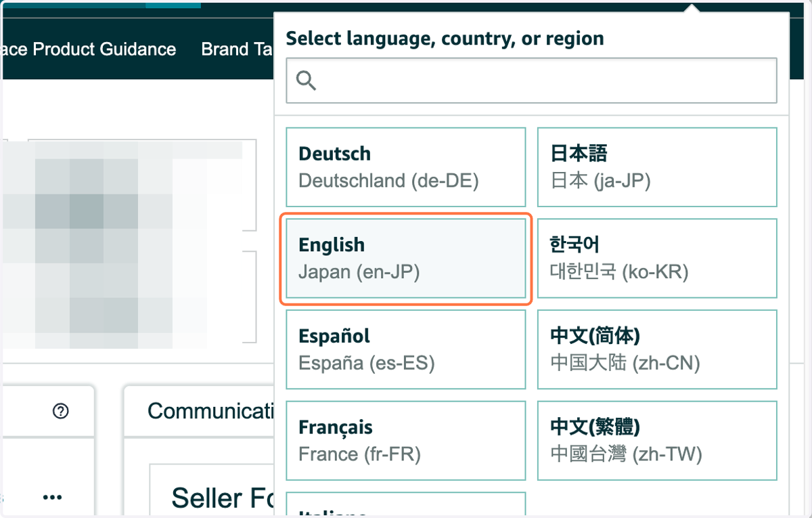
Task: Select Simplified Chinese 中文(简体) (zh-CN)
Action: click(657, 349)
